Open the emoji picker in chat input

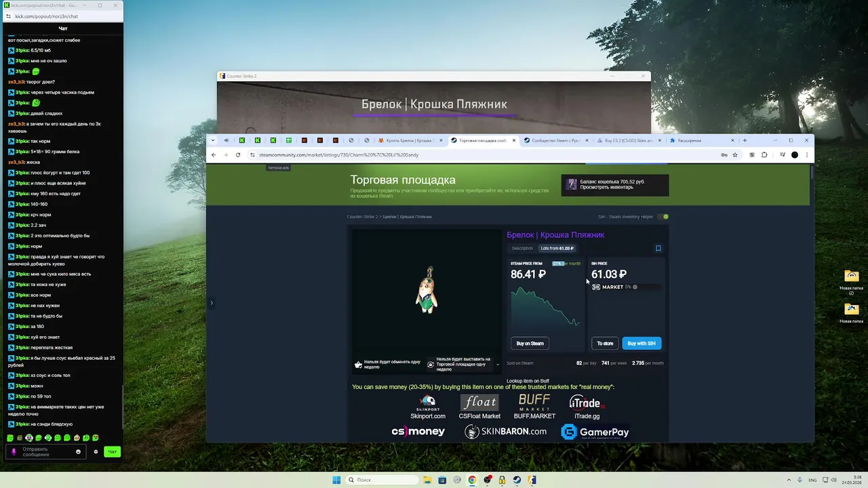pos(78,451)
